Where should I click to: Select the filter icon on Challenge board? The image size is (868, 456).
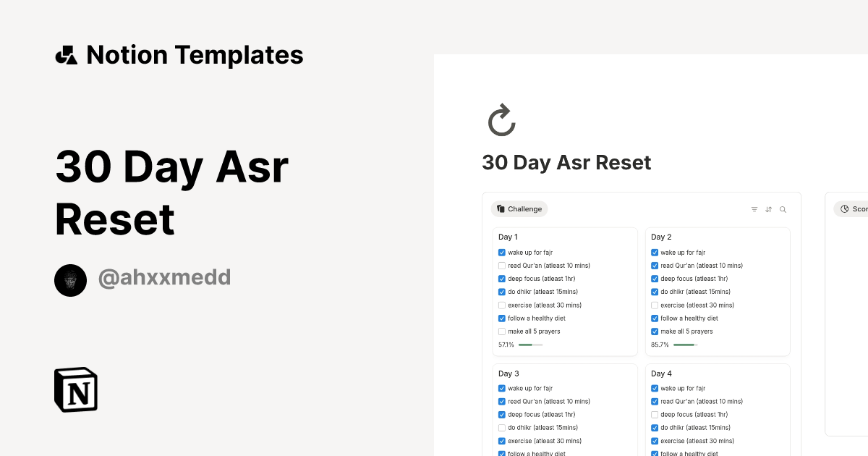754,209
